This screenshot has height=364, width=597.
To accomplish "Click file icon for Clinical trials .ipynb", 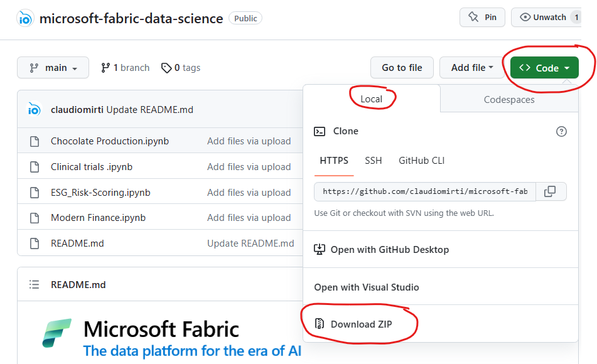I will (35, 167).
